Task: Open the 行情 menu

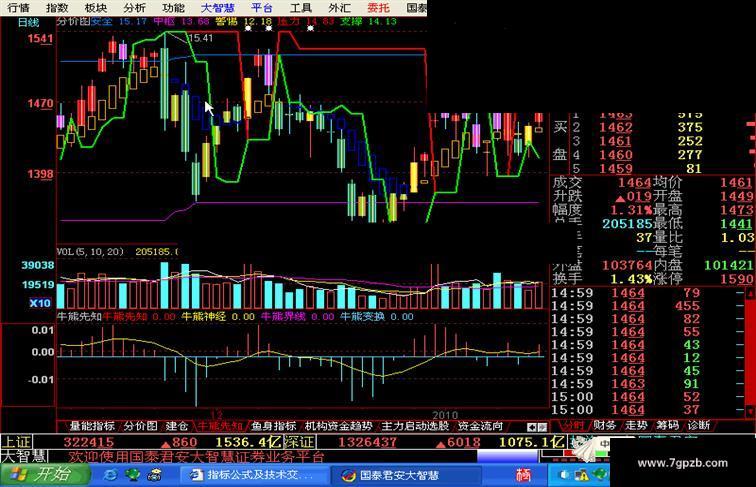Action: coord(18,7)
